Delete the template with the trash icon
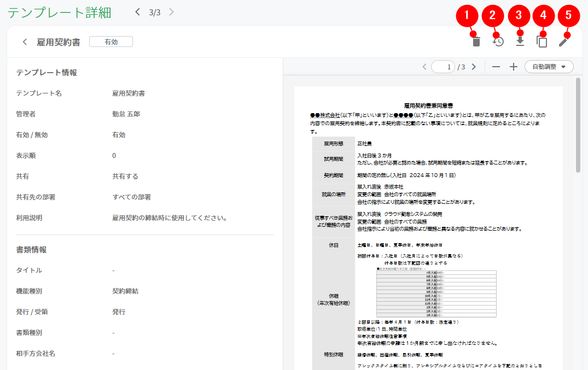The height and width of the screenshot is (370, 588). coord(476,42)
